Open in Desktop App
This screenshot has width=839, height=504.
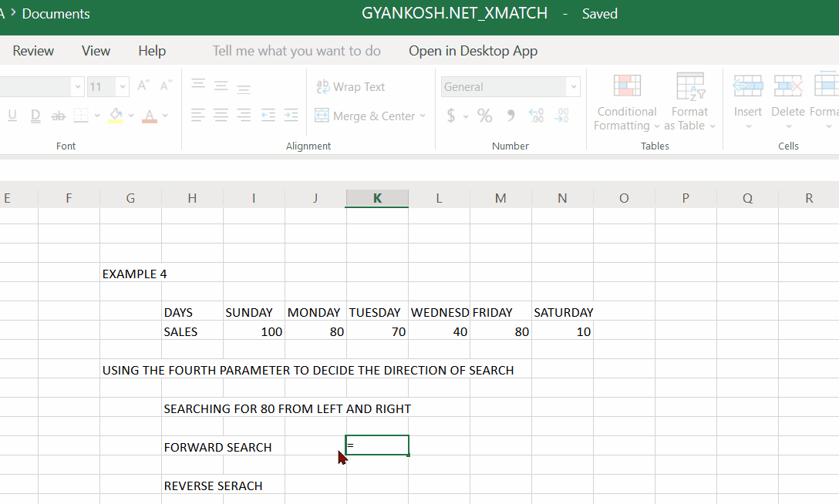(473, 50)
